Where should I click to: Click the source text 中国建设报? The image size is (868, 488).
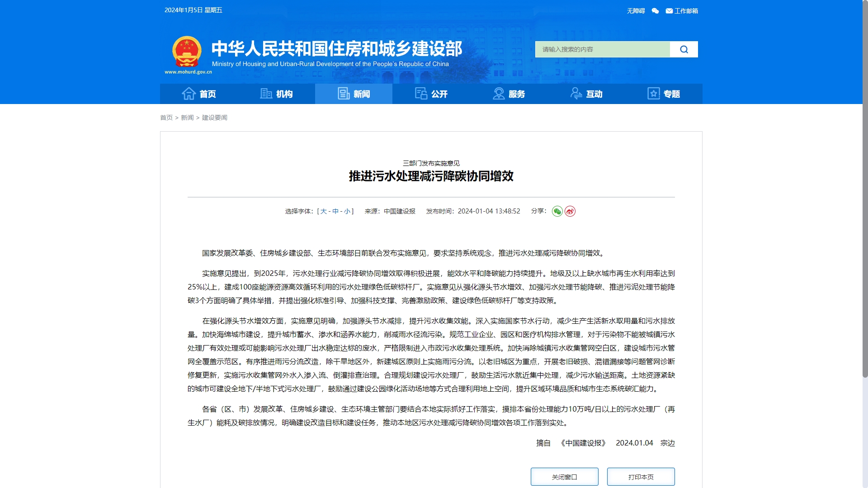click(x=400, y=211)
